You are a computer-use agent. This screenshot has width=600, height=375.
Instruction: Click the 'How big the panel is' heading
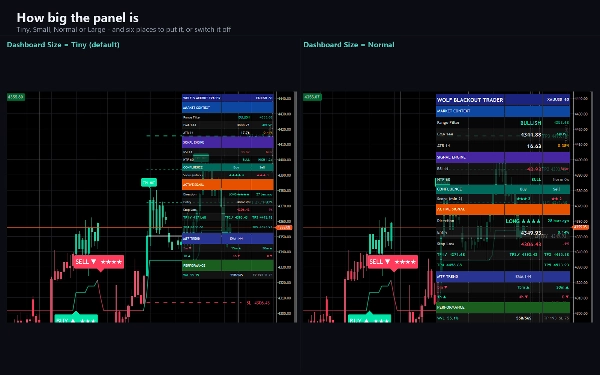(77, 18)
